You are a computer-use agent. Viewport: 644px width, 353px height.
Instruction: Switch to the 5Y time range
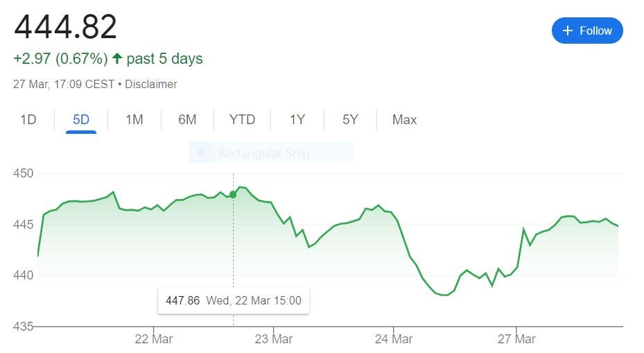(350, 120)
